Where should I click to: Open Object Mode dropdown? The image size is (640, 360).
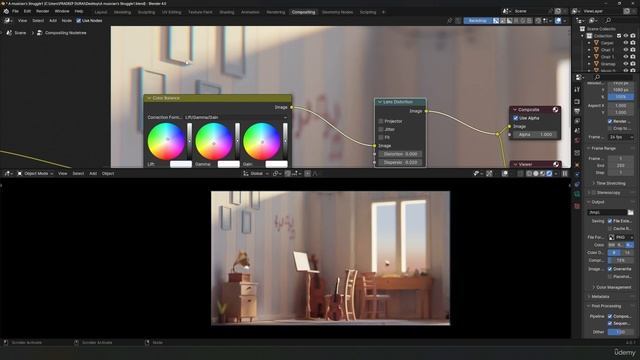tap(35, 173)
